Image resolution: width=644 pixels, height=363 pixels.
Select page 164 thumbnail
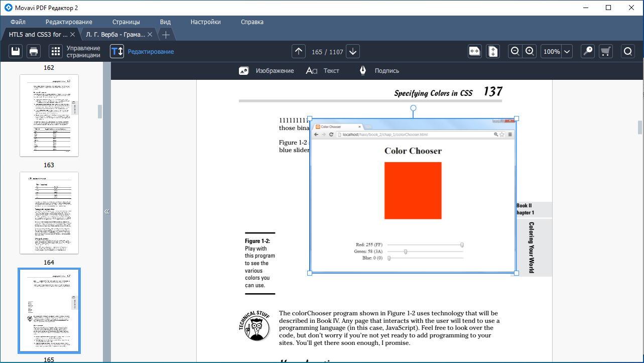pyautogui.click(x=49, y=213)
